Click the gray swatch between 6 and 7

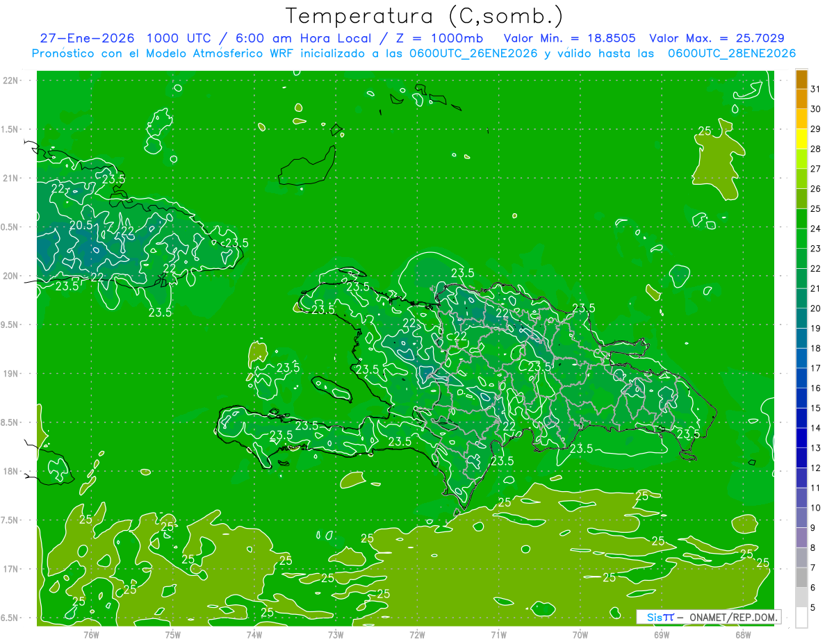click(x=801, y=577)
